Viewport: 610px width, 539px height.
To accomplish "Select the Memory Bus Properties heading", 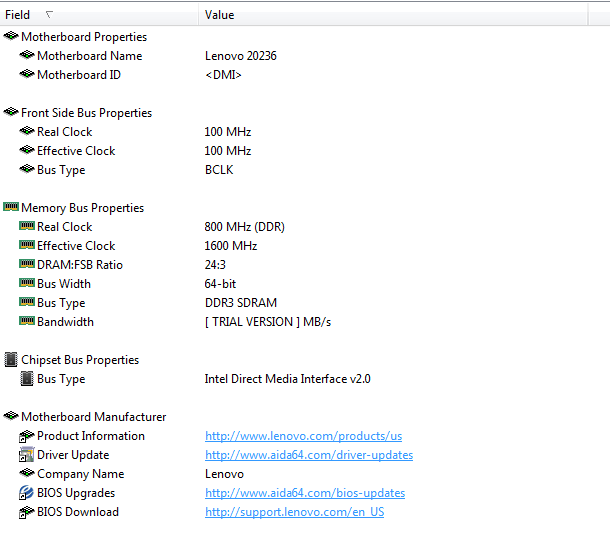I will [82, 208].
